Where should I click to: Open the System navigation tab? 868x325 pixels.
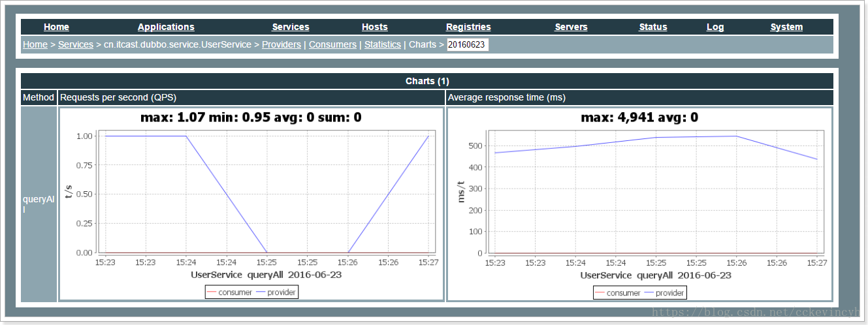[x=786, y=27]
